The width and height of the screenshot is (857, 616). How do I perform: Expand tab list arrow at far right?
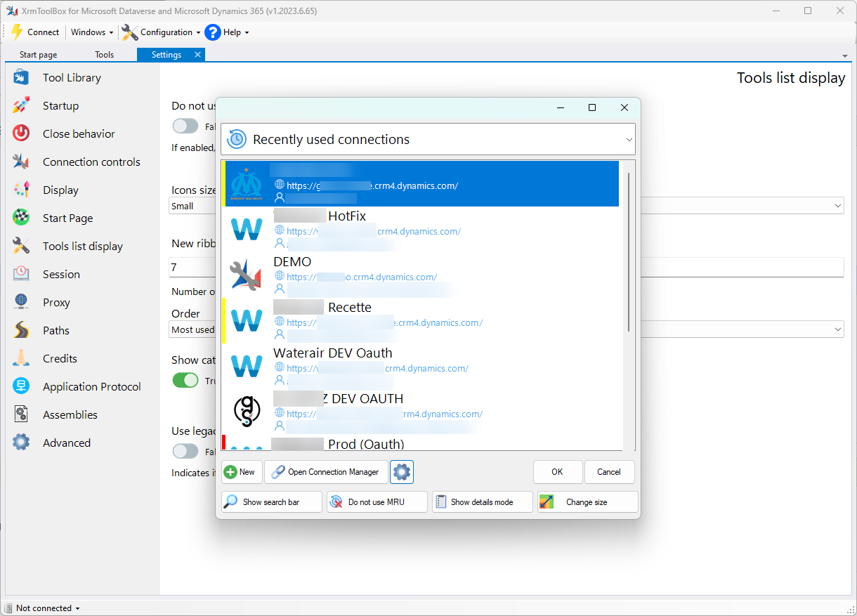point(844,55)
